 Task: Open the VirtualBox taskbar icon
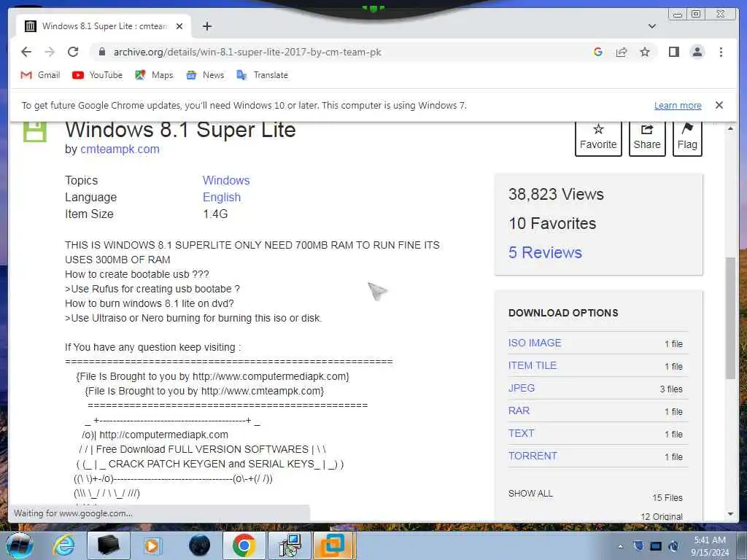pyautogui.click(x=333, y=545)
